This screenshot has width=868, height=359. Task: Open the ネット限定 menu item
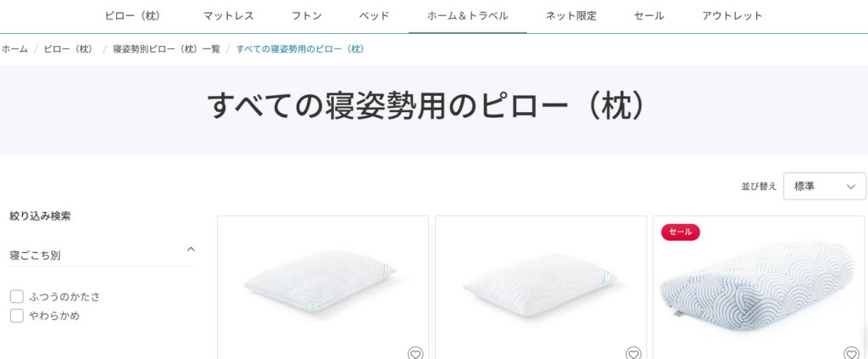click(571, 15)
